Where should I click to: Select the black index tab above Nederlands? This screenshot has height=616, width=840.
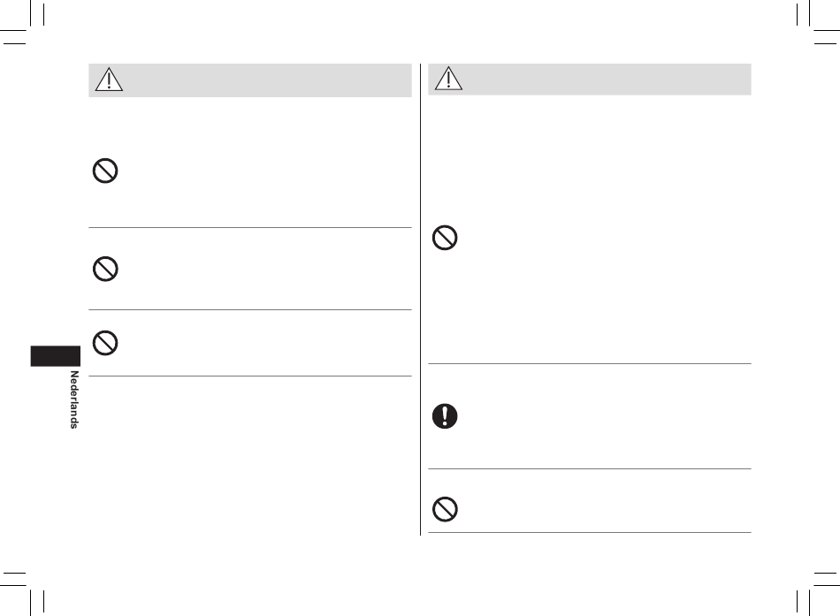click(55, 356)
